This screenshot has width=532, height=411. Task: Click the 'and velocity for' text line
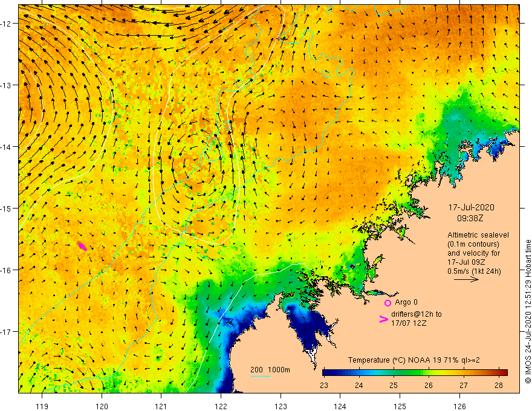coord(473,253)
